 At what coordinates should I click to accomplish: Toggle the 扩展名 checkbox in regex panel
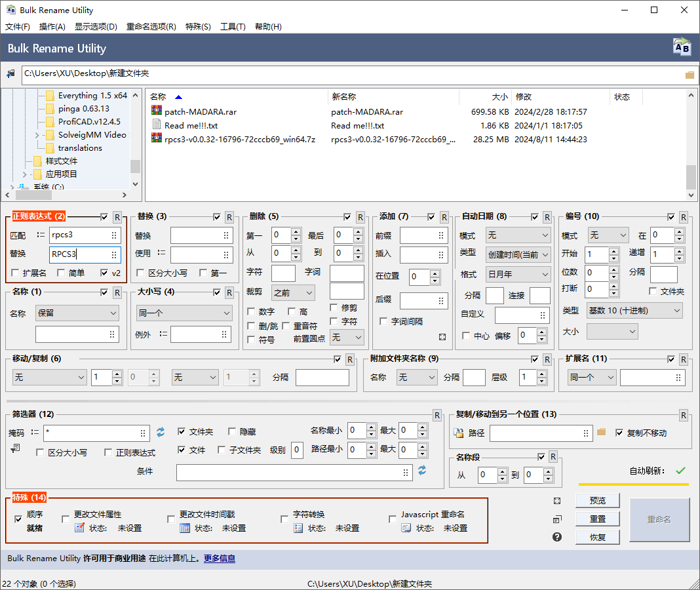click(15, 273)
